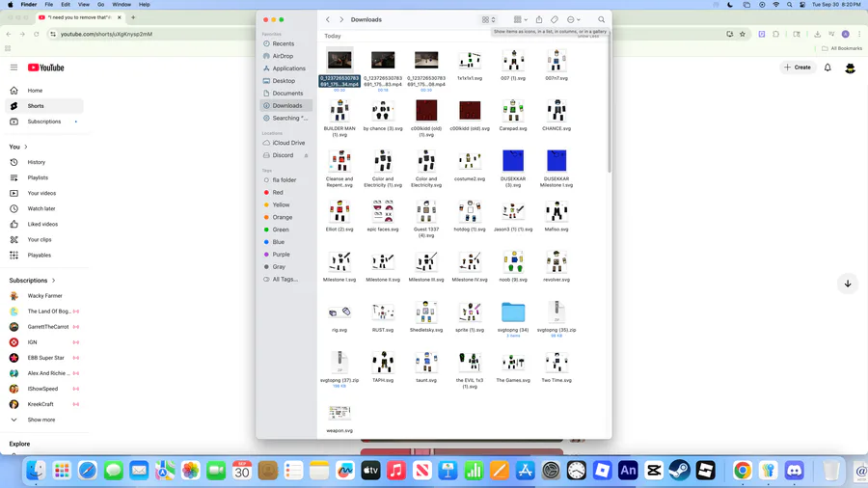This screenshot has width=868, height=488.
Task: Open Discord from the Dock
Action: (x=795, y=471)
